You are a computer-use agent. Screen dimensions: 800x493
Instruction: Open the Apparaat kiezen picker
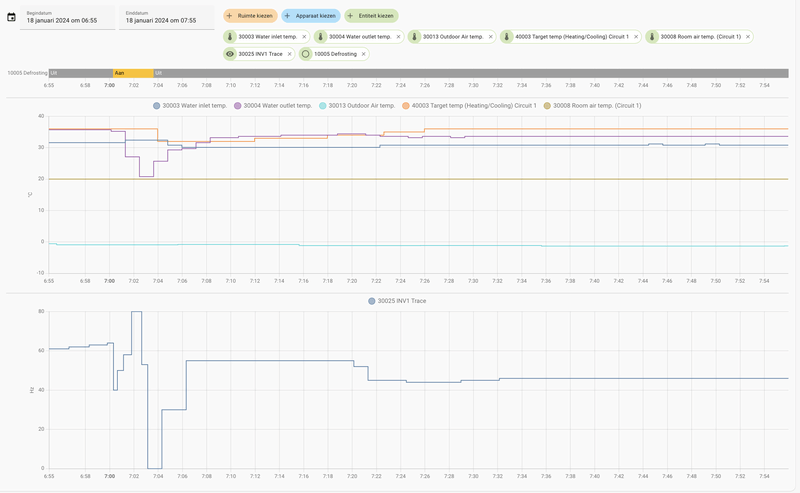311,16
